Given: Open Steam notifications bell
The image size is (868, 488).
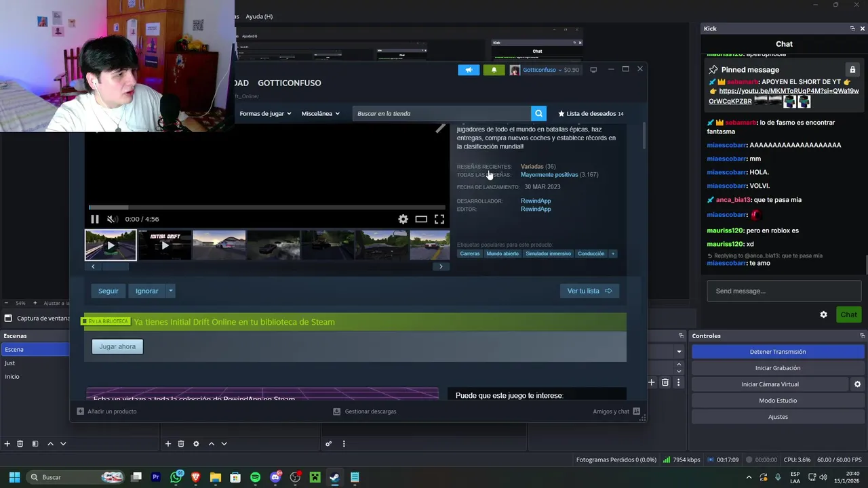Looking at the screenshot, I should [x=494, y=70].
